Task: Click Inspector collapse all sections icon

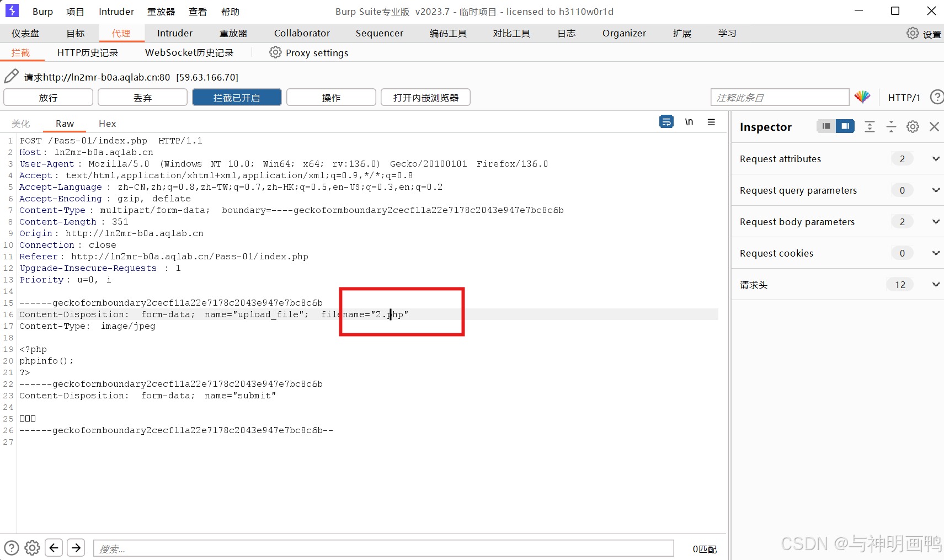Action: 891,126
